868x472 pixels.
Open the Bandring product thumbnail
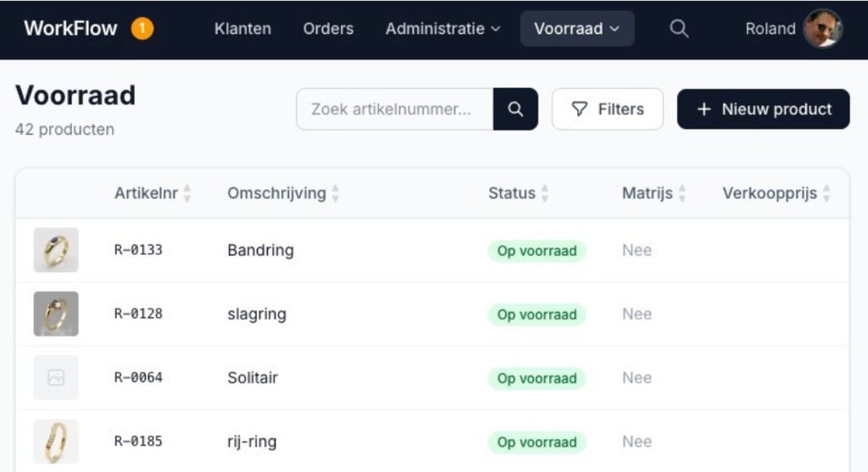coord(56,250)
